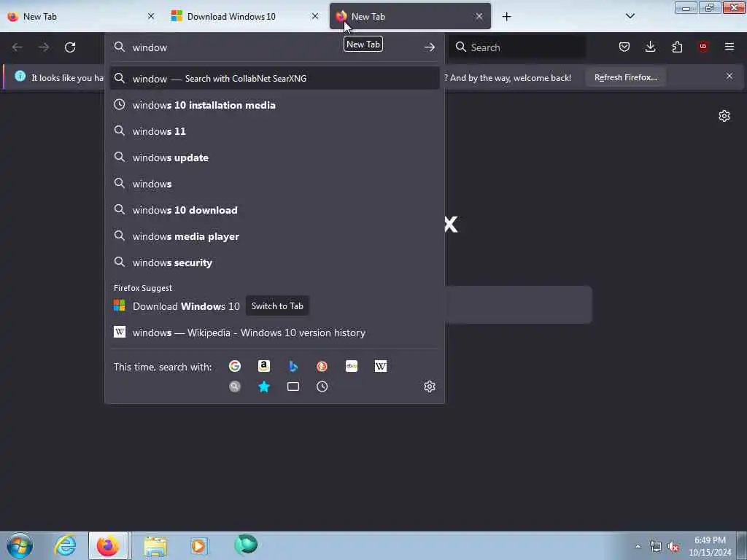Viewport: 747px width, 560px height.
Task: Open Wikipedia Windows 10 version history result
Action: click(274, 332)
